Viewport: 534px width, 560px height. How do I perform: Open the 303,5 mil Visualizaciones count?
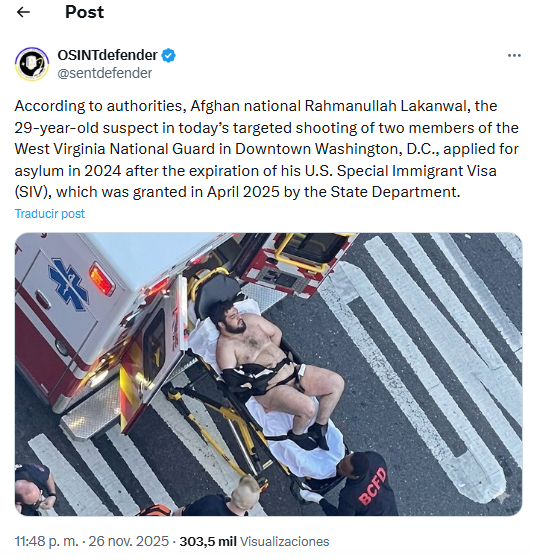click(254, 541)
